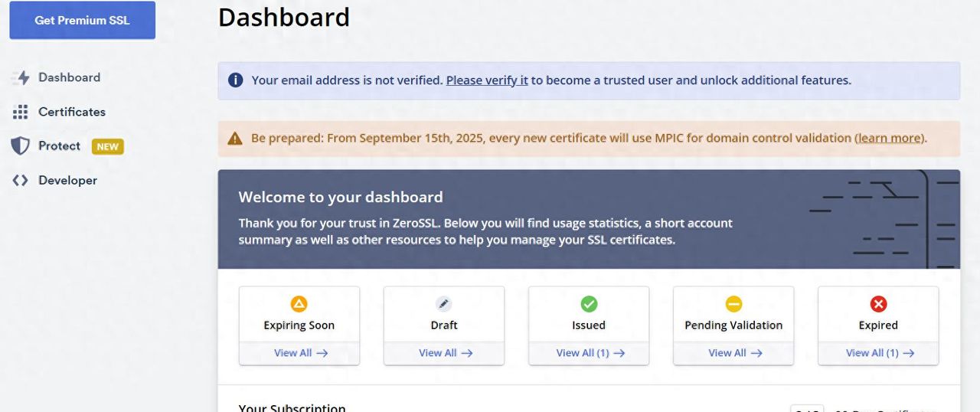980x412 pixels.
Task: View all Expired certificates
Action: tap(879, 353)
